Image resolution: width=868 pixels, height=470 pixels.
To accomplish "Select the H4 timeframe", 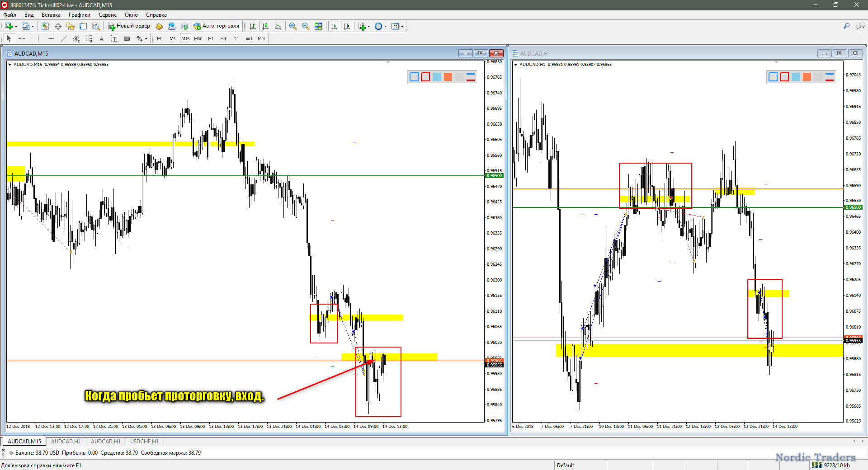I will coord(223,39).
